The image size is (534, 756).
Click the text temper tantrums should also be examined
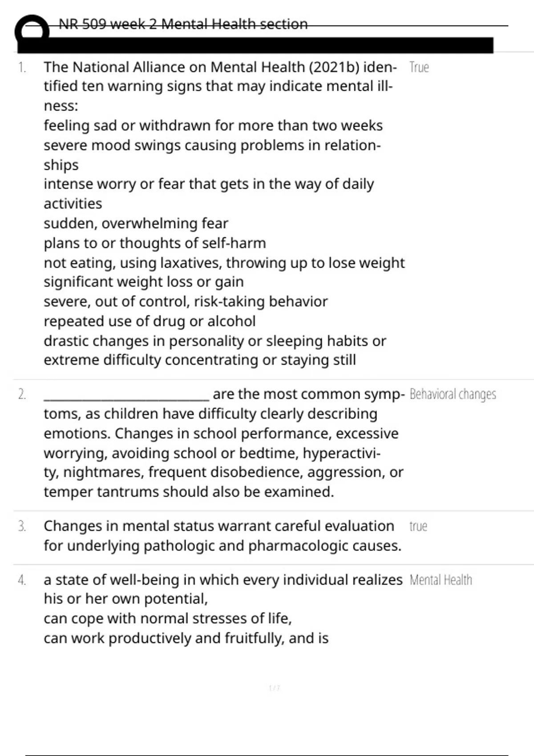coord(189,492)
